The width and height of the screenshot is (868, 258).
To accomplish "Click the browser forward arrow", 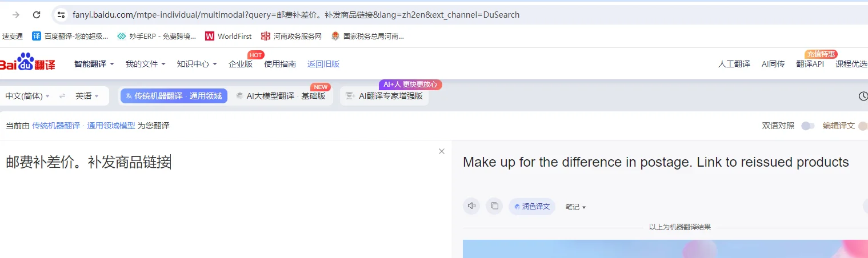I will (16, 15).
